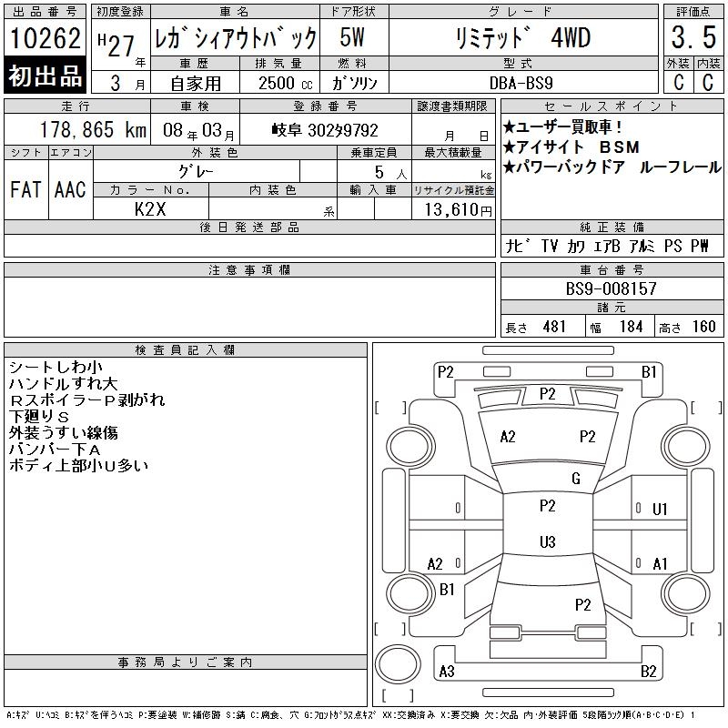Click the evaluation score 3.5
The width and height of the screenshot is (728, 728).
point(693,37)
